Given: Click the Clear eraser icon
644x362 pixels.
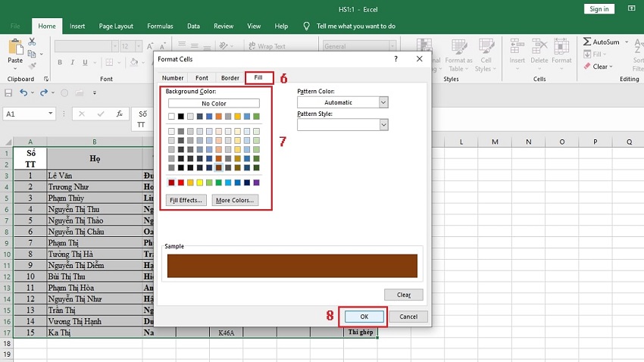Looking at the screenshot, I should pyautogui.click(x=587, y=67).
